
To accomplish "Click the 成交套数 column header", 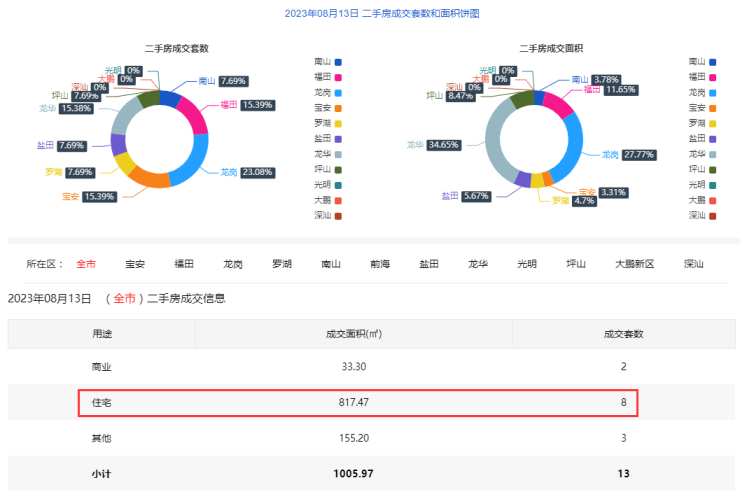I will click(x=623, y=334).
